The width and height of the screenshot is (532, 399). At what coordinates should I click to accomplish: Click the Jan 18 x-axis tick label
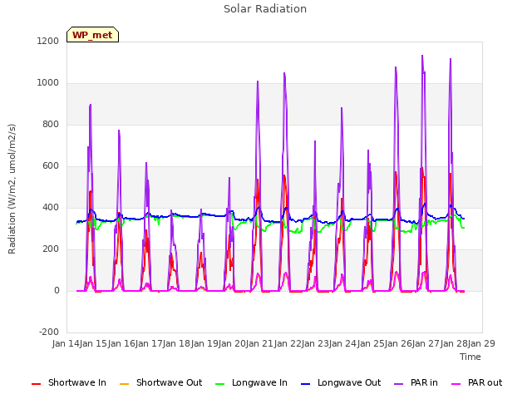pyautogui.click(x=176, y=343)
